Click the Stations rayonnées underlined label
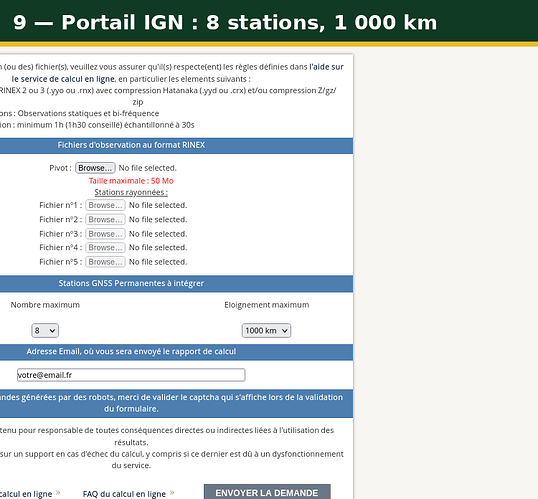This screenshot has height=499, width=538. point(131,193)
